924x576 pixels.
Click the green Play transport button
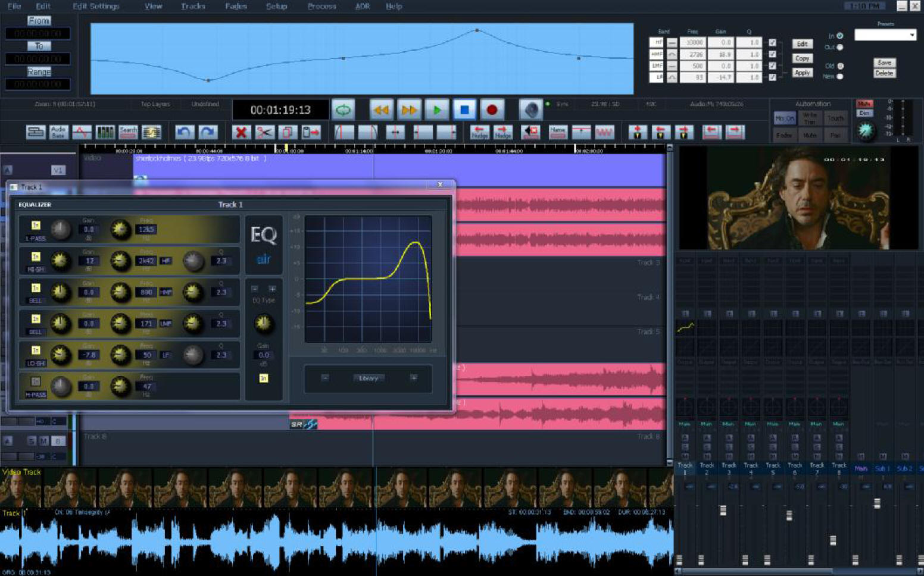pos(437,110)
